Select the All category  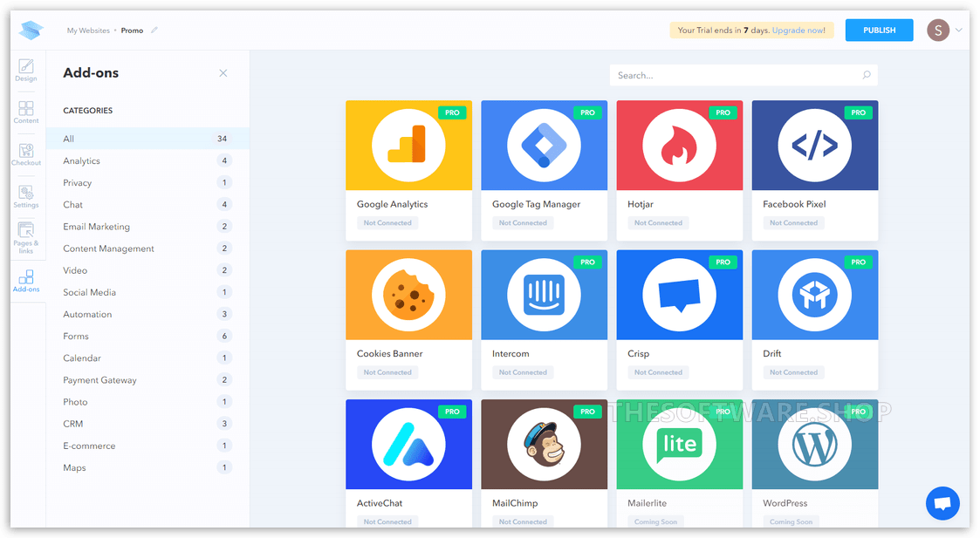(x=147, y=139)
